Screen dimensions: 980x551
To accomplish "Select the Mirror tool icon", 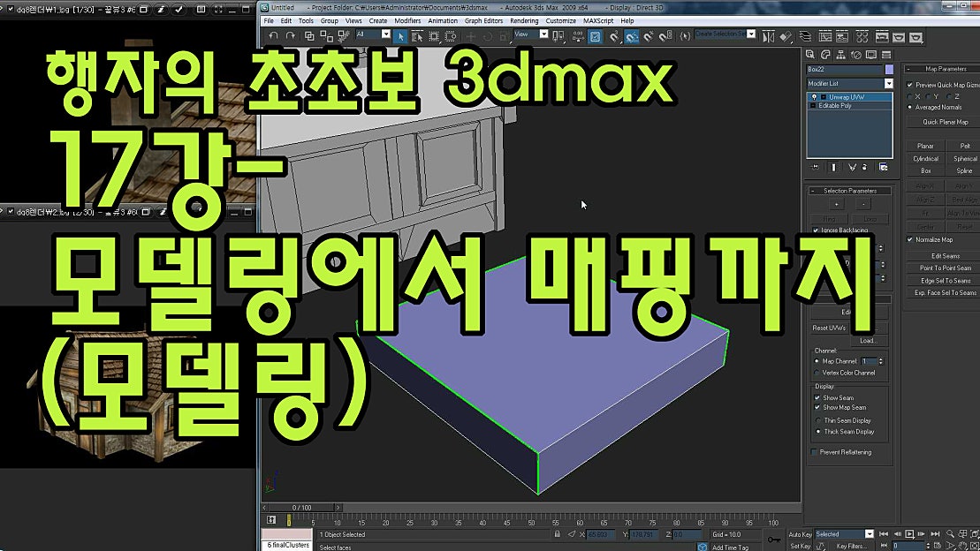I will (768, 36).
